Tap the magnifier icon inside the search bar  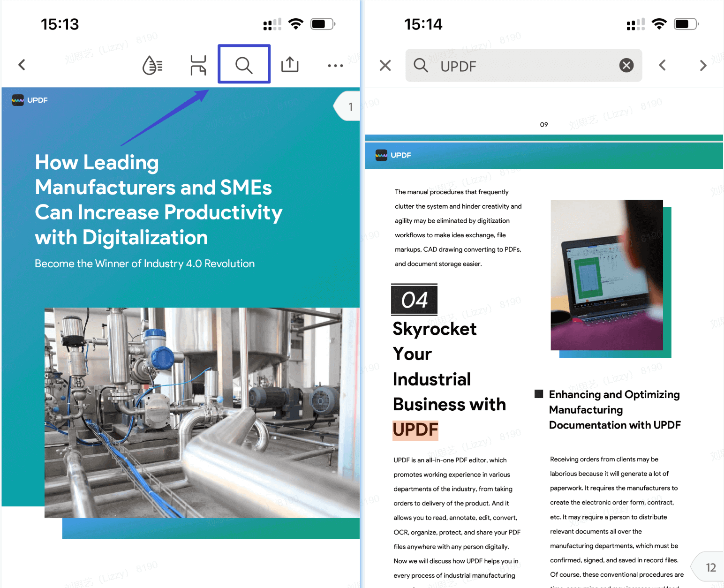(421, 66)
